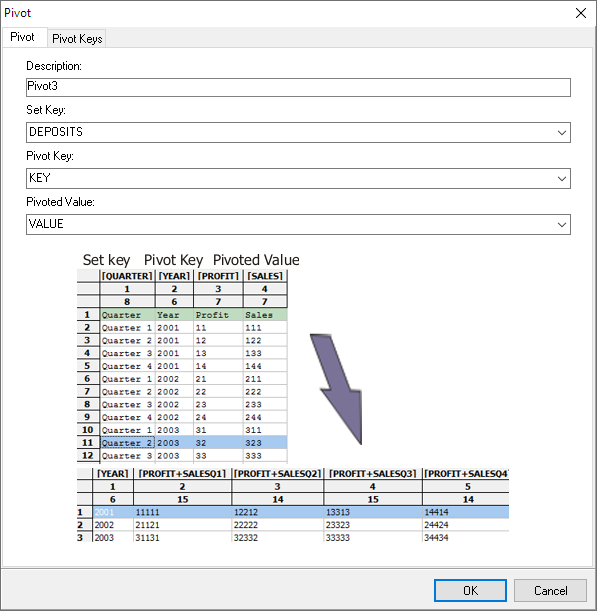Click the VALUE combo box field
This screenshot has height=611, width=597.
[298, 224]
